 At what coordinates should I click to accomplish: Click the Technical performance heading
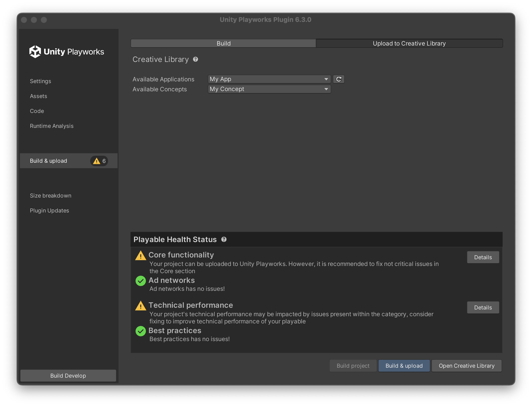[191, 305]
